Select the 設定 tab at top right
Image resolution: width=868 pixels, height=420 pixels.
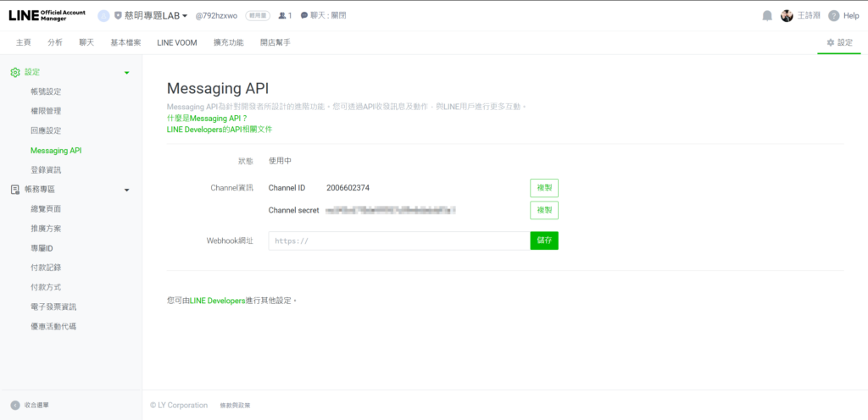[x=839, y=42]
